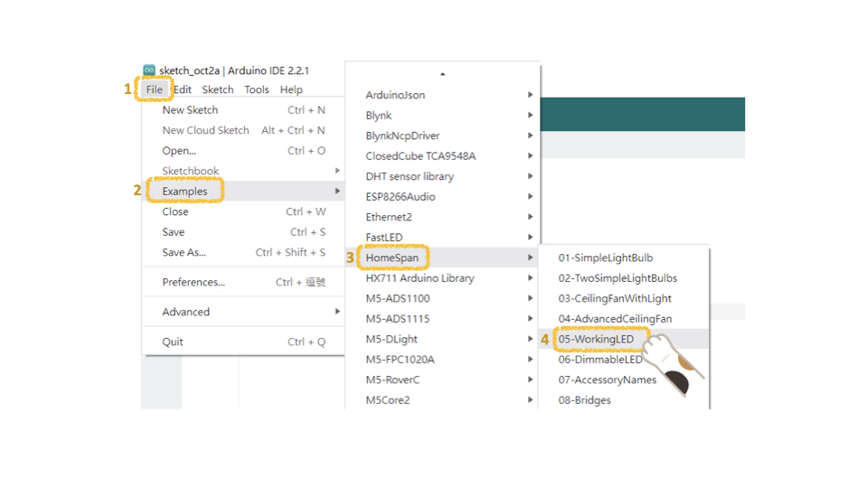Click Quit in the File menu
This screenshot has width=868, height=488.
coord(173,342)
